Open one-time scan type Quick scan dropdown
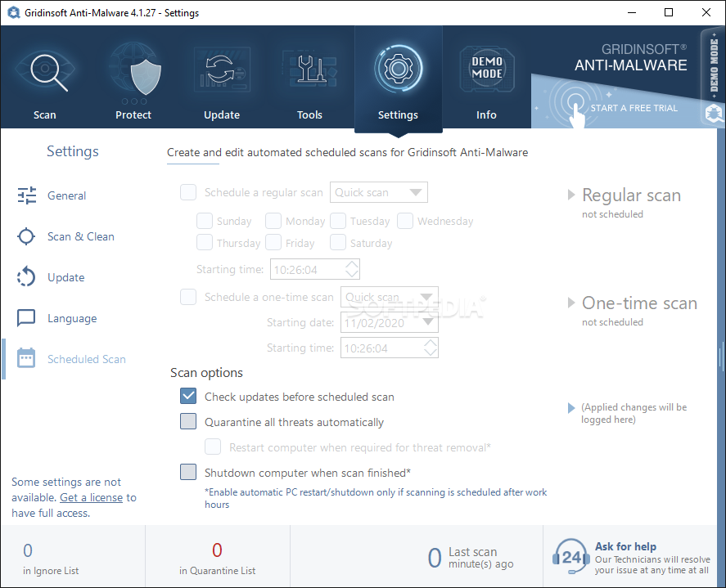 pos(390,297)
